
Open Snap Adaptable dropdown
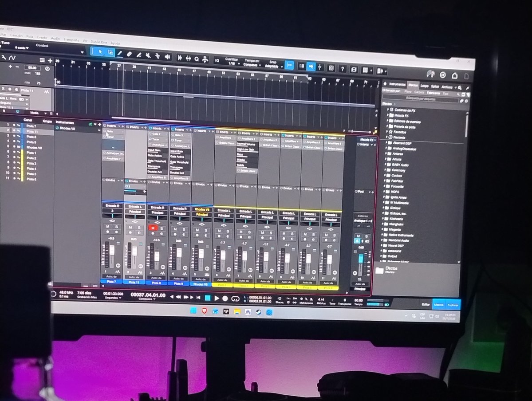click(274, 64)
